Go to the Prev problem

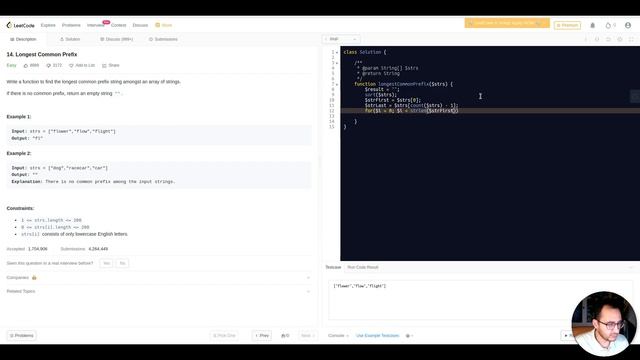[x=262, y=336]
